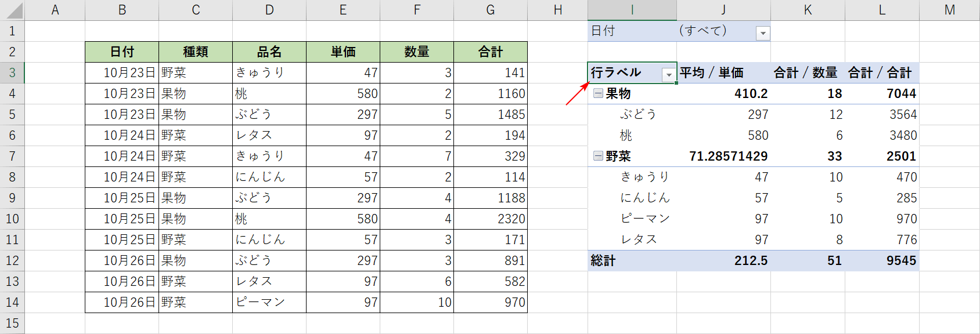Open the 日付 report filter dropdown
The width and height of the screenshot is (980, 334).
[763, 34]
